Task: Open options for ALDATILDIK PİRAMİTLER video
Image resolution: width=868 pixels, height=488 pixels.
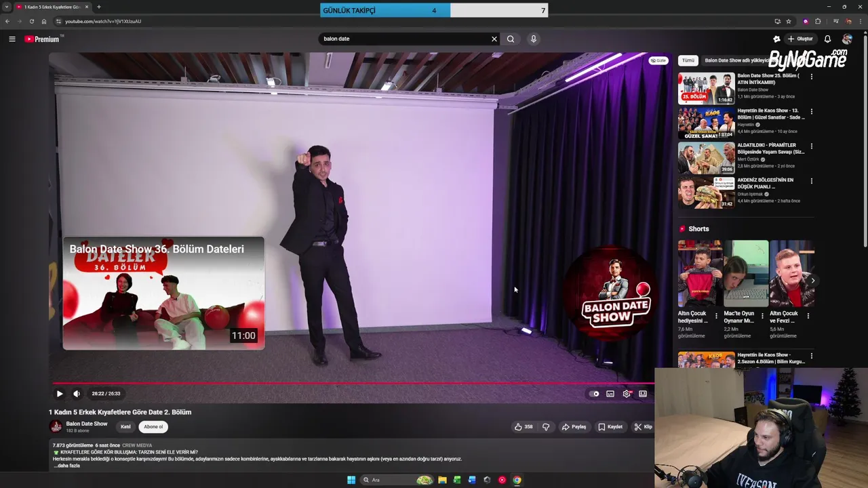Action: 811,146
